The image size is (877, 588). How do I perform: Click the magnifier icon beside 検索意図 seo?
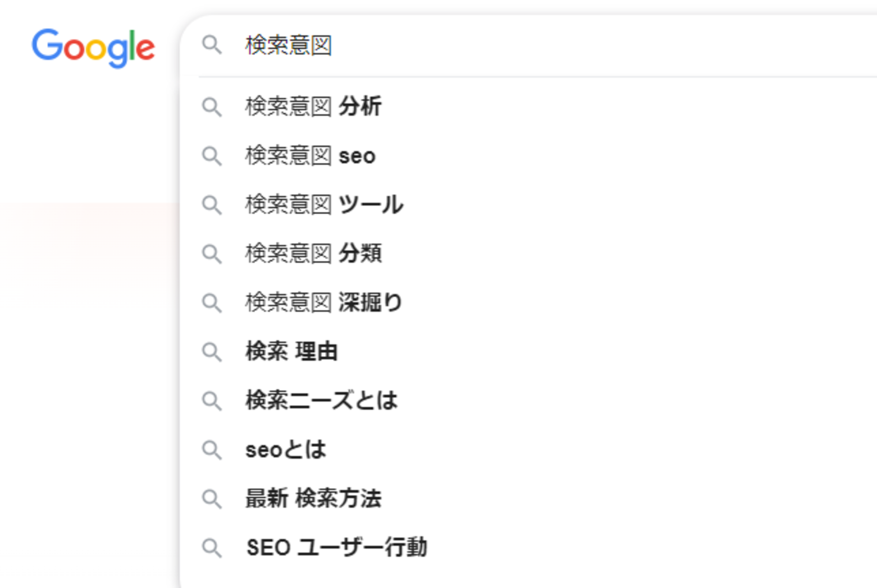(x=212, y=156)
